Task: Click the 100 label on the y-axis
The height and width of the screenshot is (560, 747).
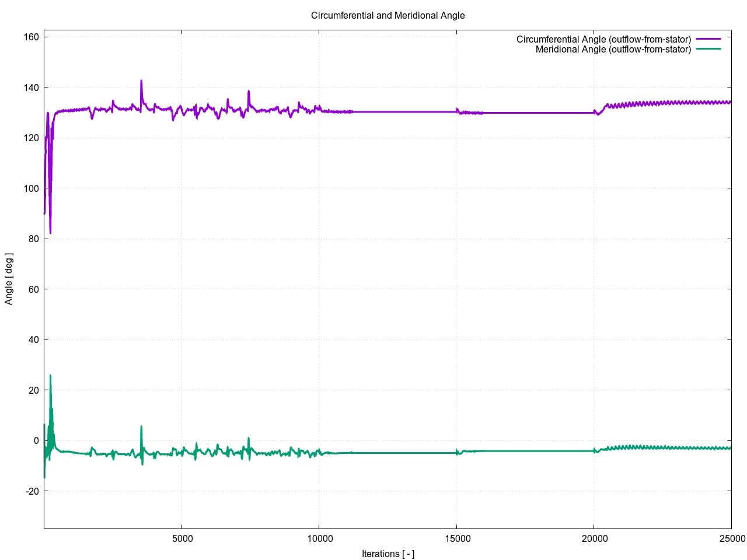Action: pos(32,188)
